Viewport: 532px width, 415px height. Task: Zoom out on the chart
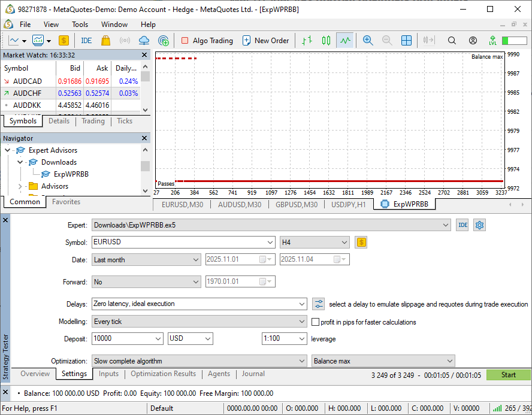pos(387,41)
